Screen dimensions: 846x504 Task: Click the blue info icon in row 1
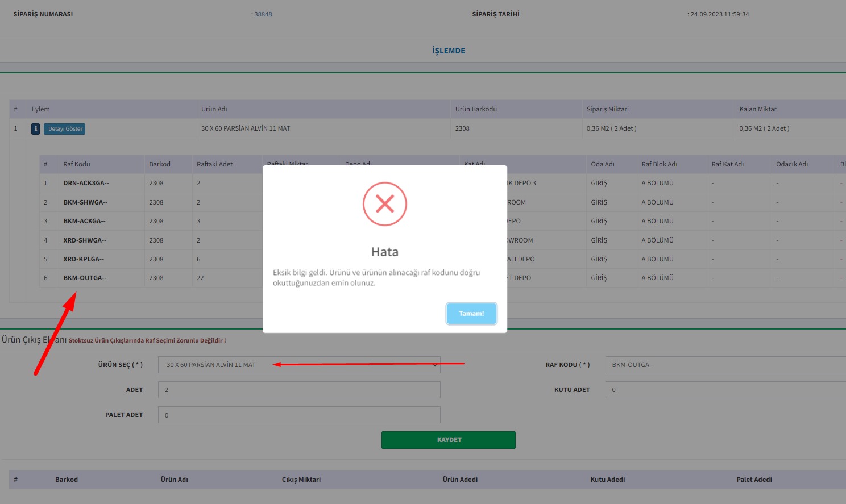pos(35,129)
